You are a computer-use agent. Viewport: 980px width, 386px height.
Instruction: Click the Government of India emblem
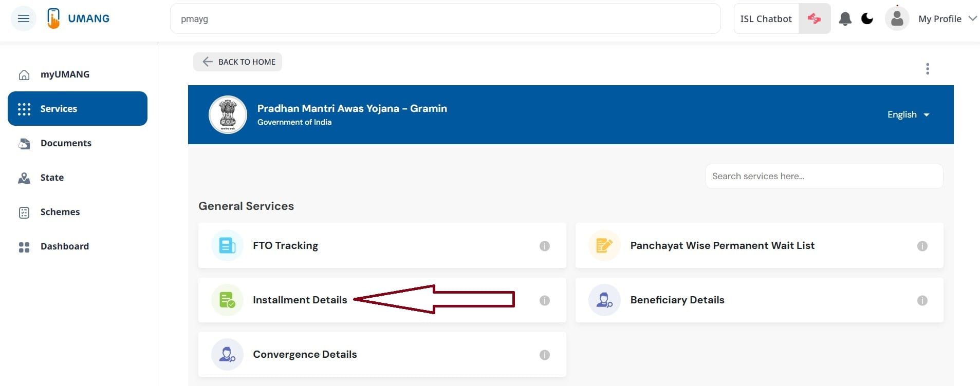(x=228, y=114)
